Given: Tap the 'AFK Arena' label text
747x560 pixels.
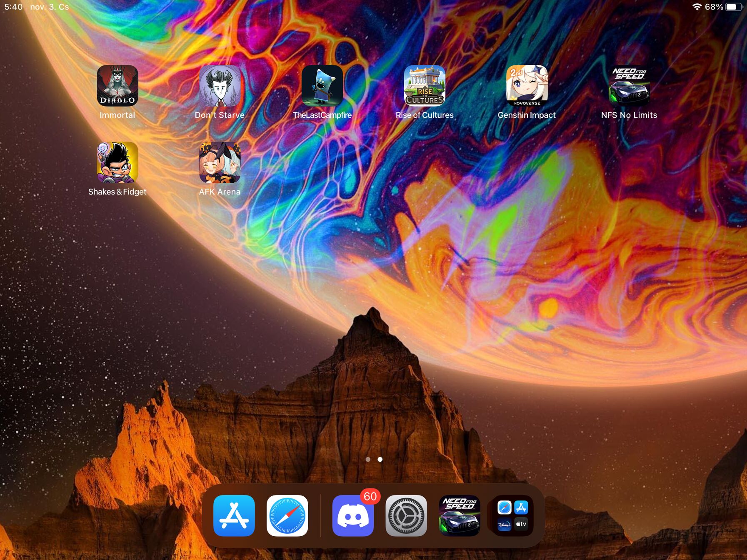Looking at the screenshot, I should pos(220,192).
